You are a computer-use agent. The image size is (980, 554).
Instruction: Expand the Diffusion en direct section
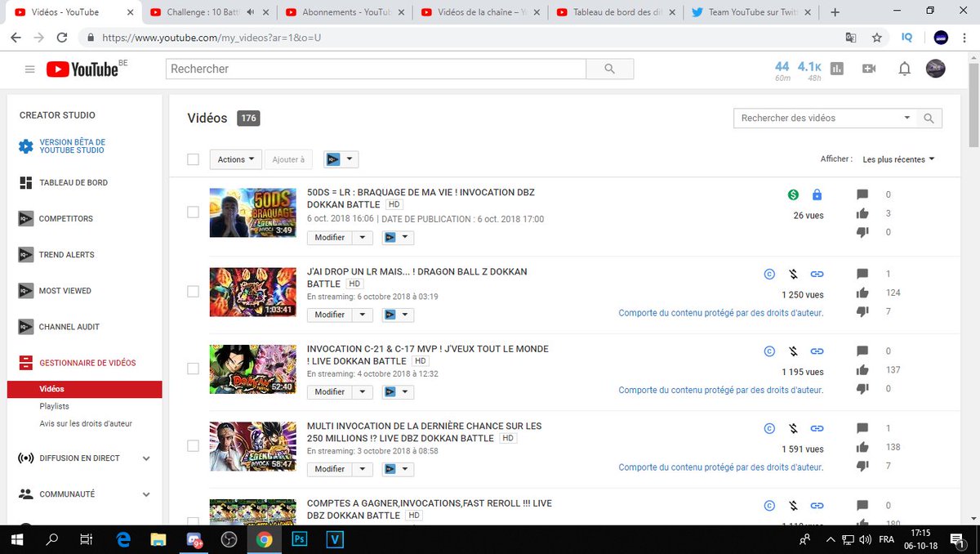pos(146,458)
